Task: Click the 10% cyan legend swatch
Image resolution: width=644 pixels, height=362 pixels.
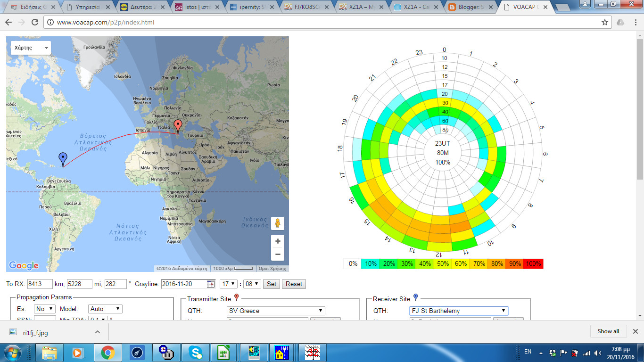Action: pos(371,264)
